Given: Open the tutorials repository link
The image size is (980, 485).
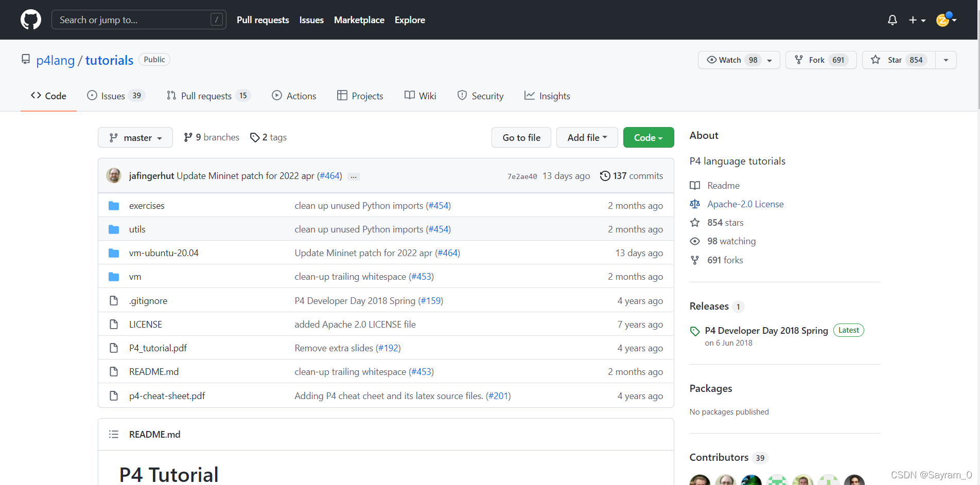Looking at the screenshot, I should coord(109,60).
